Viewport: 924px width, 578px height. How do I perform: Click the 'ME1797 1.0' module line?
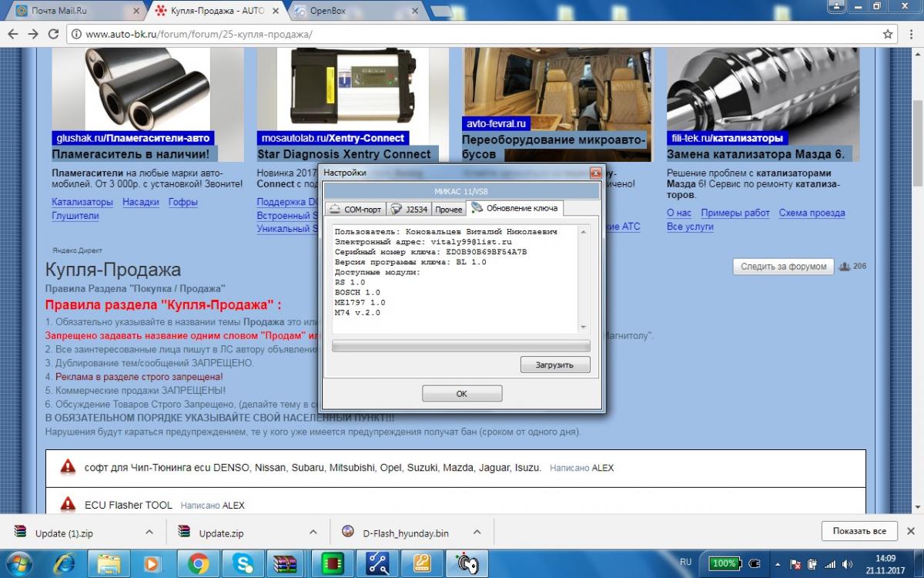tap(360, 303)
